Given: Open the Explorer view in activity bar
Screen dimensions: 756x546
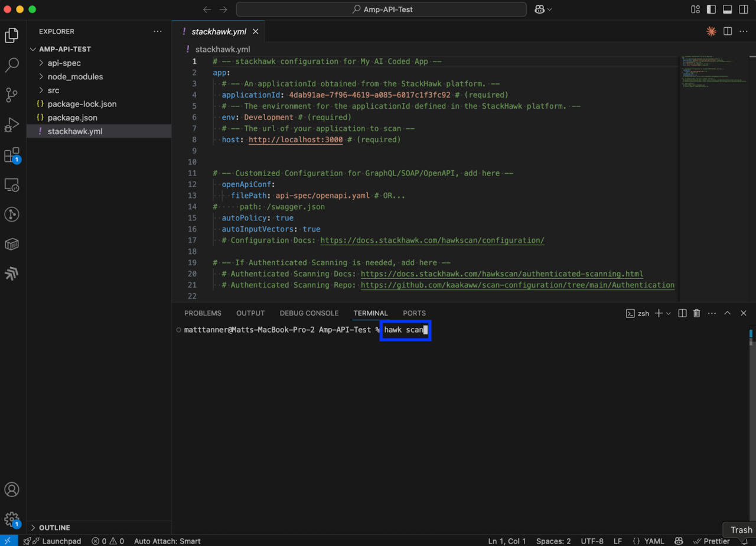Looking at the screenshot, I should [x=12, y=35].
